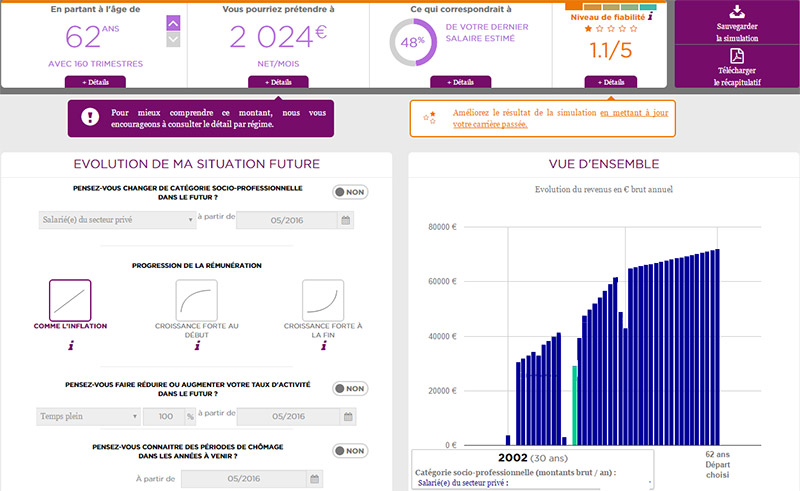Open Temps plein dropdown

pos(88,416)
